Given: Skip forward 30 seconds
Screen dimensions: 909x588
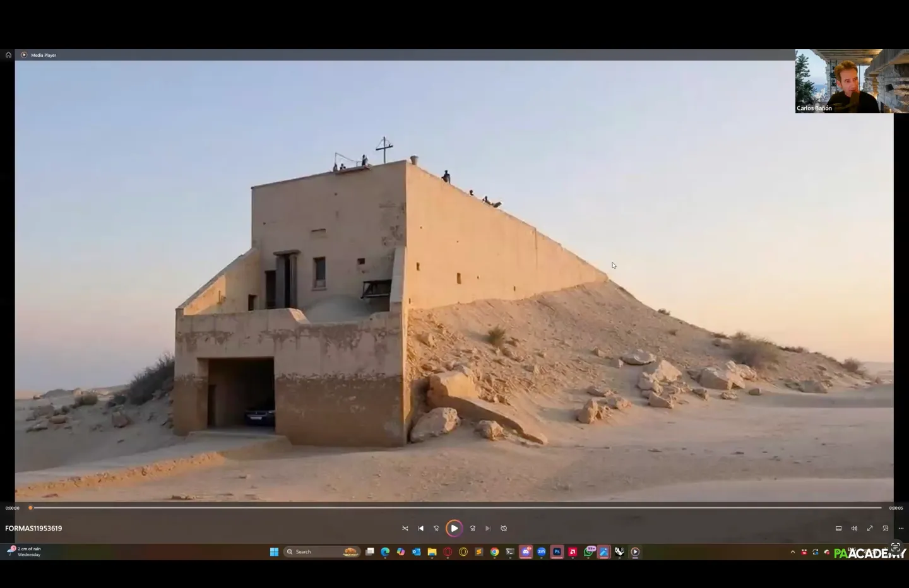Looking at the screenshot, I should 473,529.
